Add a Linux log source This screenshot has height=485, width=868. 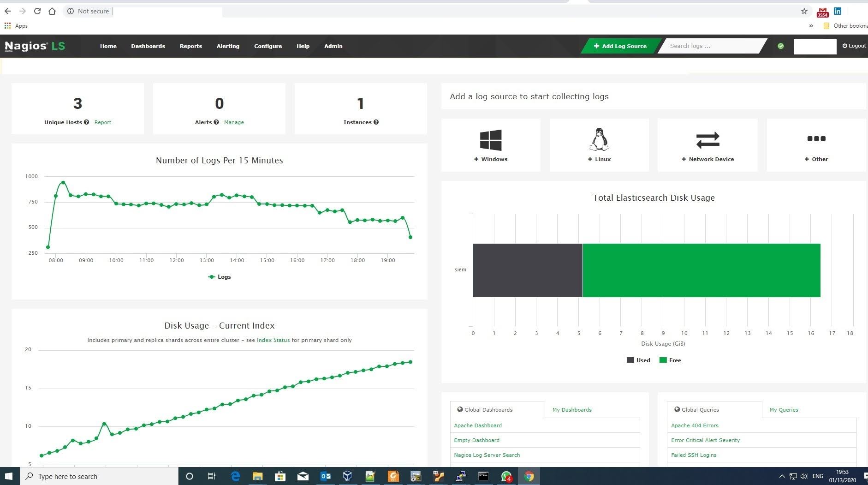click(599, 145)
